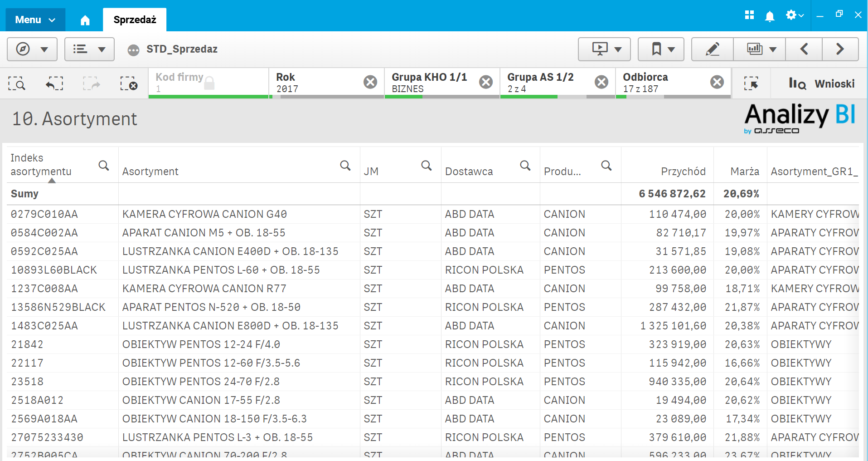Open the Rok 2017 selection
Screen dimensions: 868x461
317,83
